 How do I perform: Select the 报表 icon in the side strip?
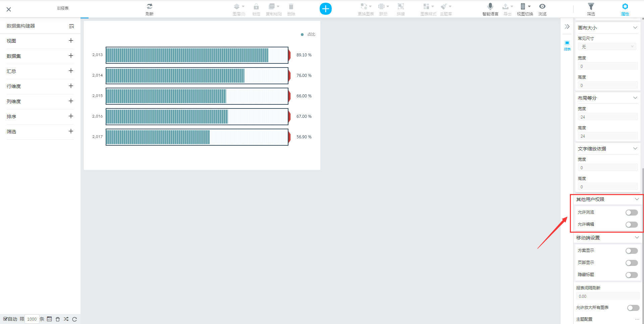tap(567, 45)
